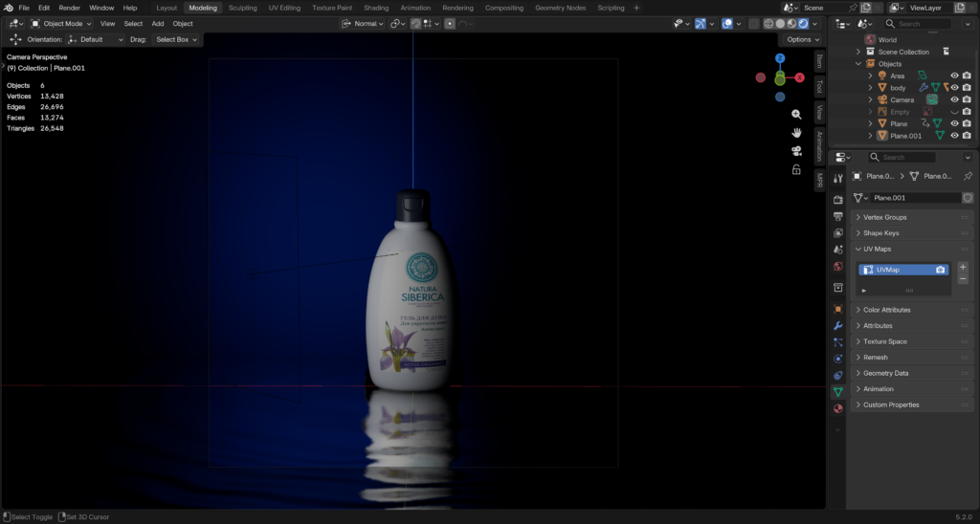Open the Object Constraints tab icon
The height and width of the screenshot is (524, 980).
tap(838, 376)
